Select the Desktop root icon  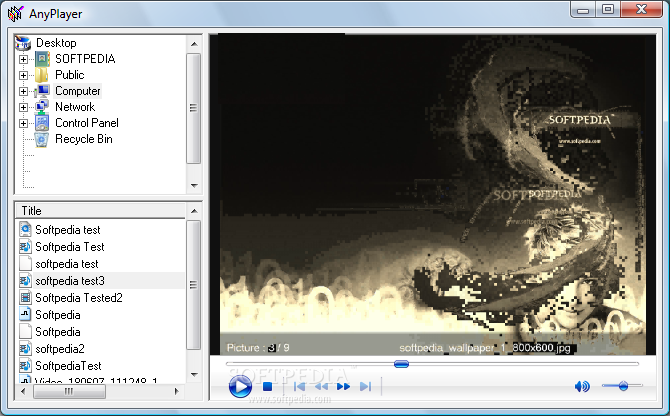[x=23, y=43]
